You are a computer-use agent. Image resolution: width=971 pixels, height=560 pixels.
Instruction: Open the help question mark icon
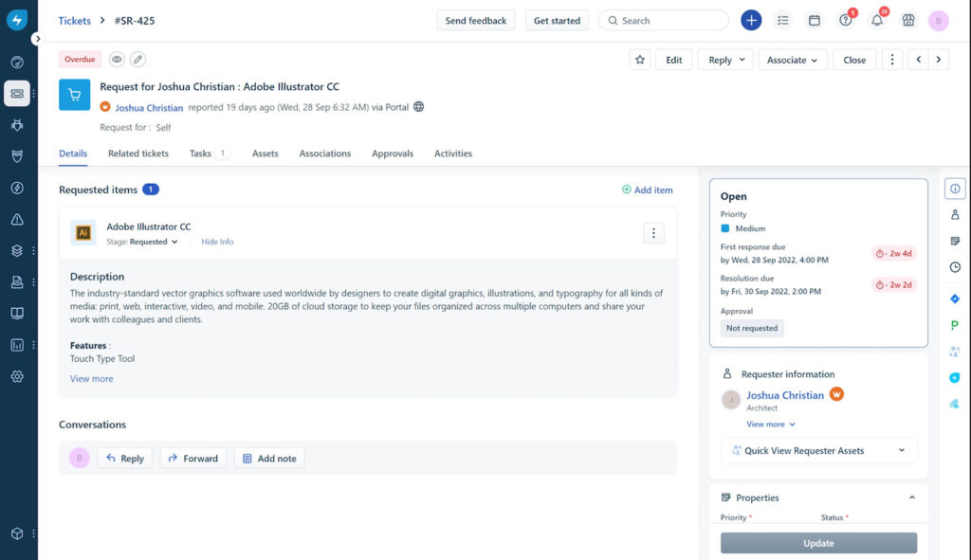click(845, 21)
